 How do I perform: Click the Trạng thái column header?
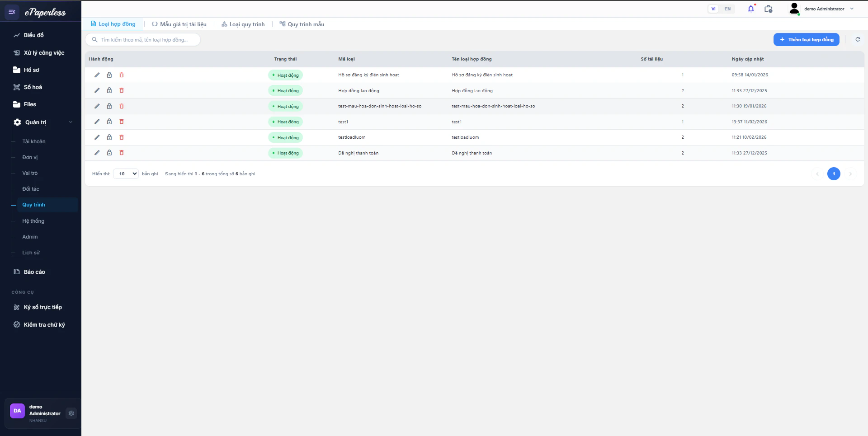point(285,59)
